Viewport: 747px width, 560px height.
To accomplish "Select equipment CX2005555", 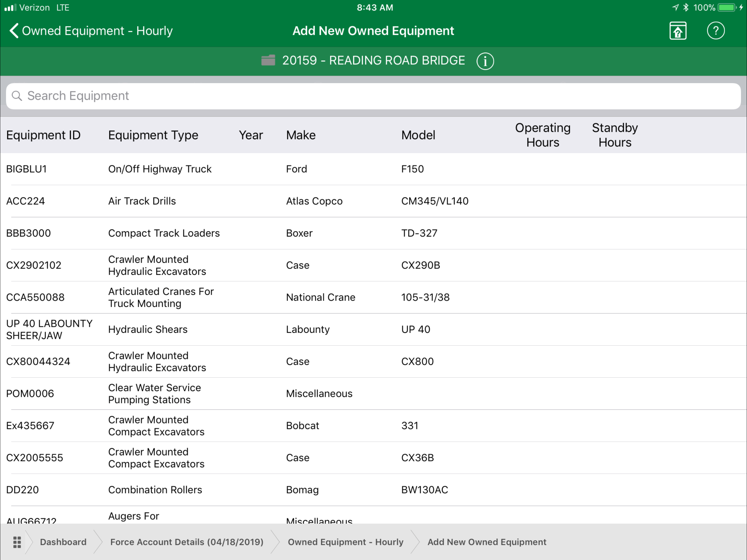I will pyautogui.click(x=373, y=458).
